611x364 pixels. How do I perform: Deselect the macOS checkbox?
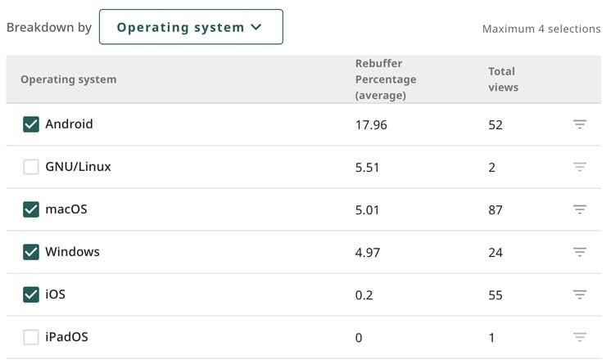(x=31, y=209)
